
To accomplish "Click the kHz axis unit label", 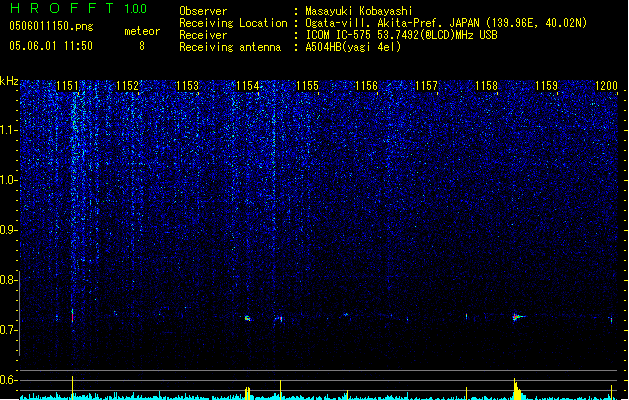I will (9, 81).
